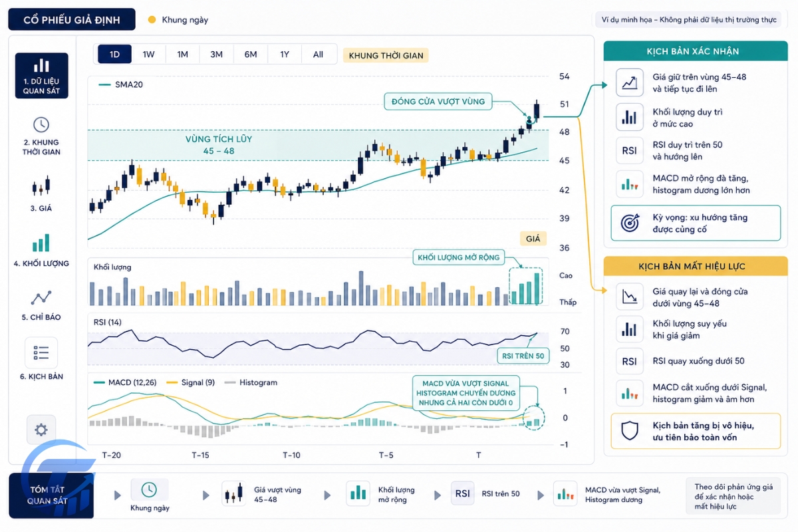Switch the chart to the 1M tab

(182, 55)
